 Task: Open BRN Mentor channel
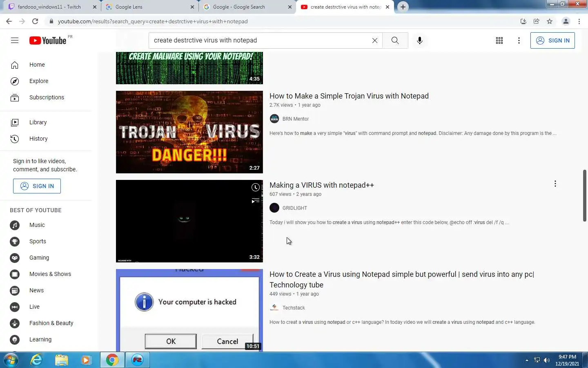coord(296,119)
